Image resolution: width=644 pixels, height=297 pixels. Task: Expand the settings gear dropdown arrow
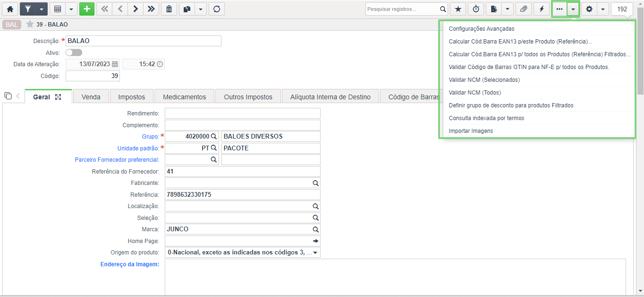603,9
